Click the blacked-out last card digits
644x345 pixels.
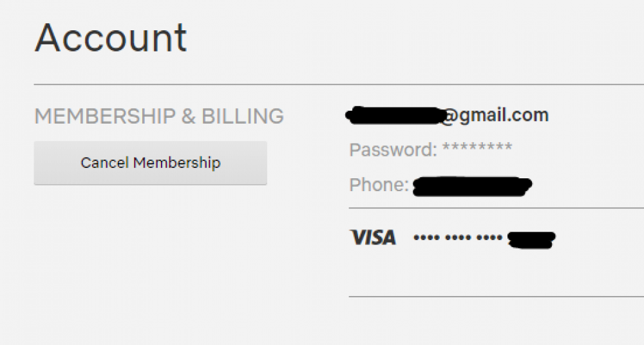coord(531,239)
